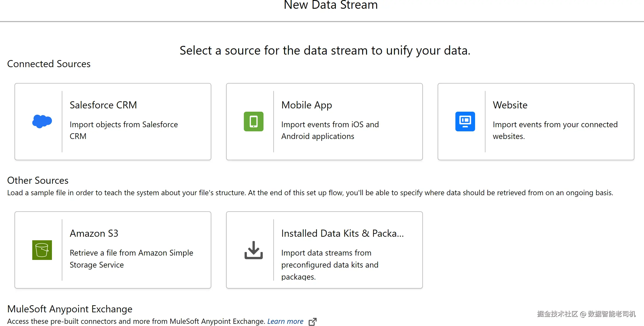Click the green Amazon S3 bucket icon

[x=42, y=250]
